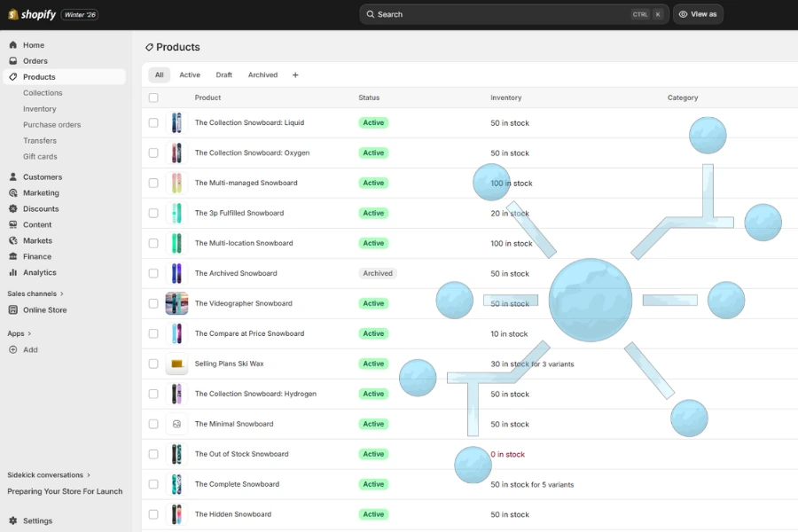
Task: Open the Discounts page
Action: click(40, 208)
